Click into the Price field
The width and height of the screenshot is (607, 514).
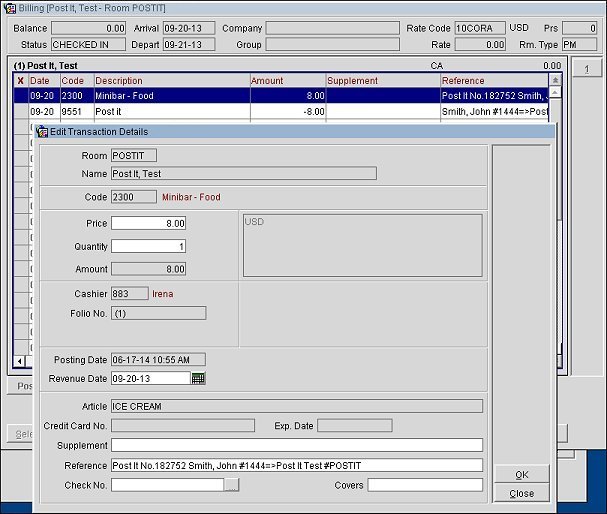tap(148, 223)
